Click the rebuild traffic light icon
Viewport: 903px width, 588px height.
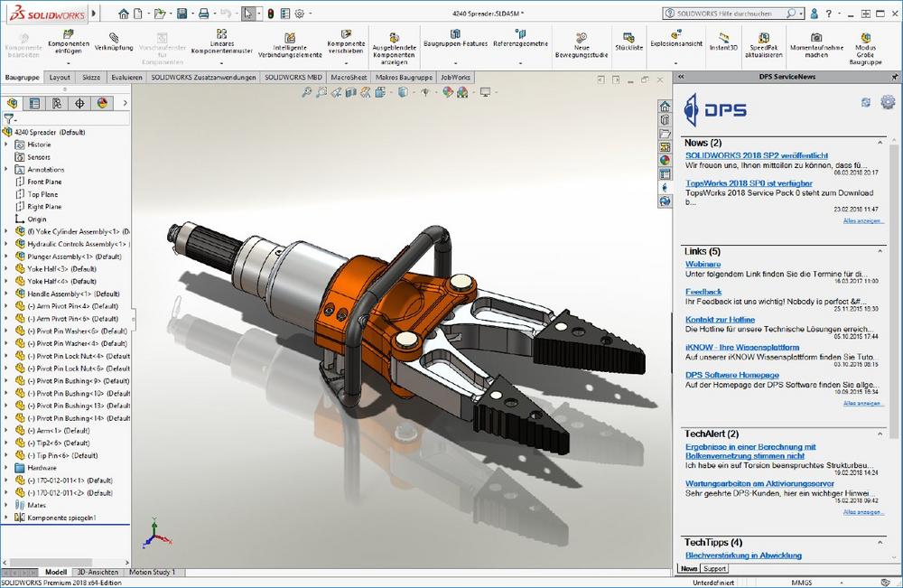(271, 14)
